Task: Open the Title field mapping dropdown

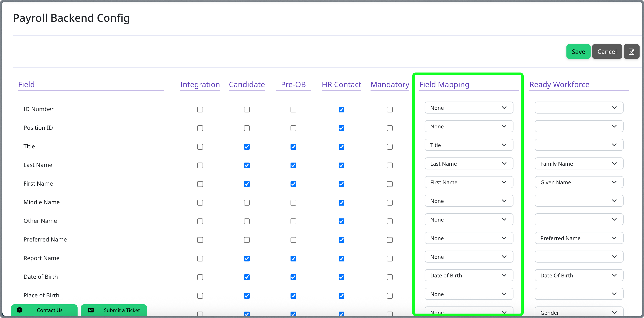Action: [x=468, y=145]
